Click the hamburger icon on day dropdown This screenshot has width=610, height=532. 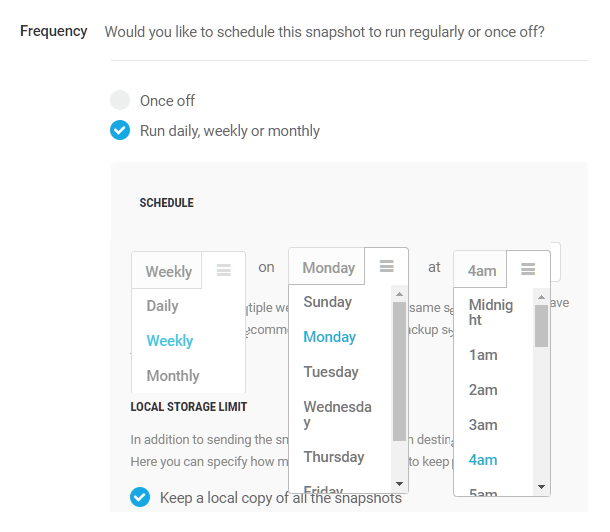387,266
